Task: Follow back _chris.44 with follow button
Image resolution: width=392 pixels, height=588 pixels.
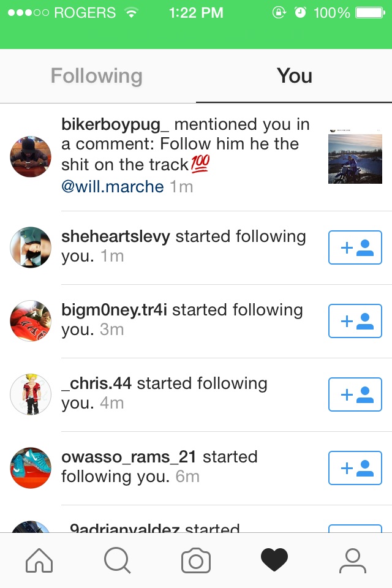Action: tap(355, 394)
